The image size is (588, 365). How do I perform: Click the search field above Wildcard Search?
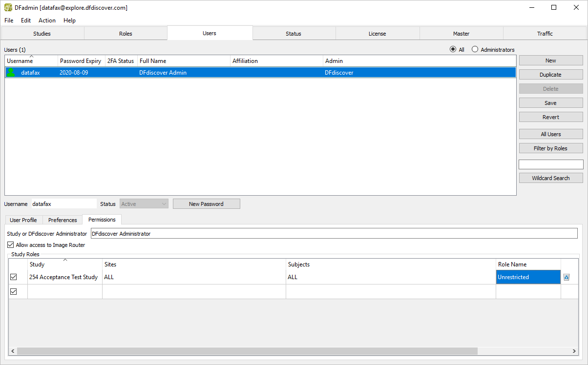[x=550, y=164]
